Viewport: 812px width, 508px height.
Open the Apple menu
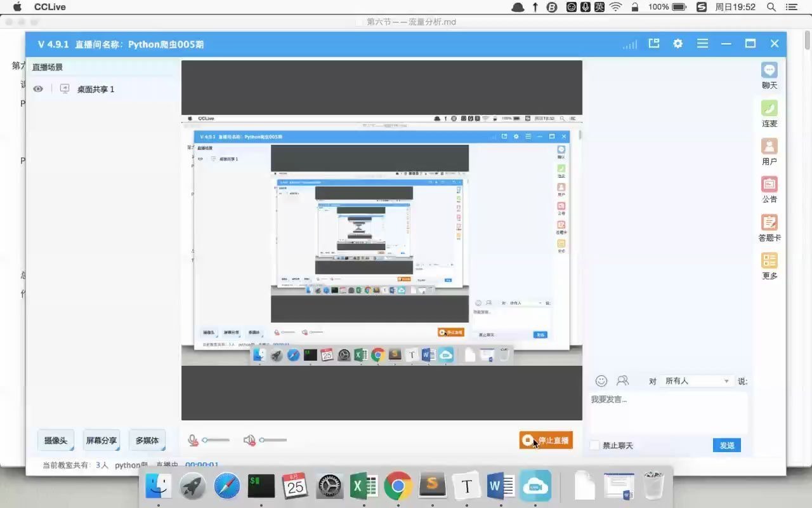click(17, 7)
